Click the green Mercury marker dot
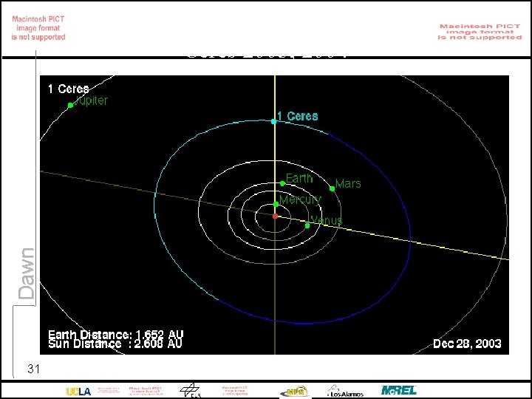Screen dimensions: 532x399 [276, 204]
